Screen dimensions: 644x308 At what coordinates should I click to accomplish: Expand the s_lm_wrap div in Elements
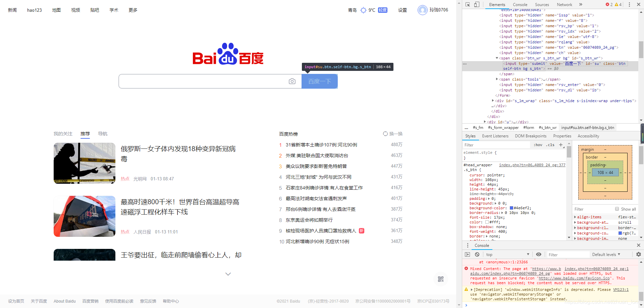pyautogui.click(x=493, y=101)
